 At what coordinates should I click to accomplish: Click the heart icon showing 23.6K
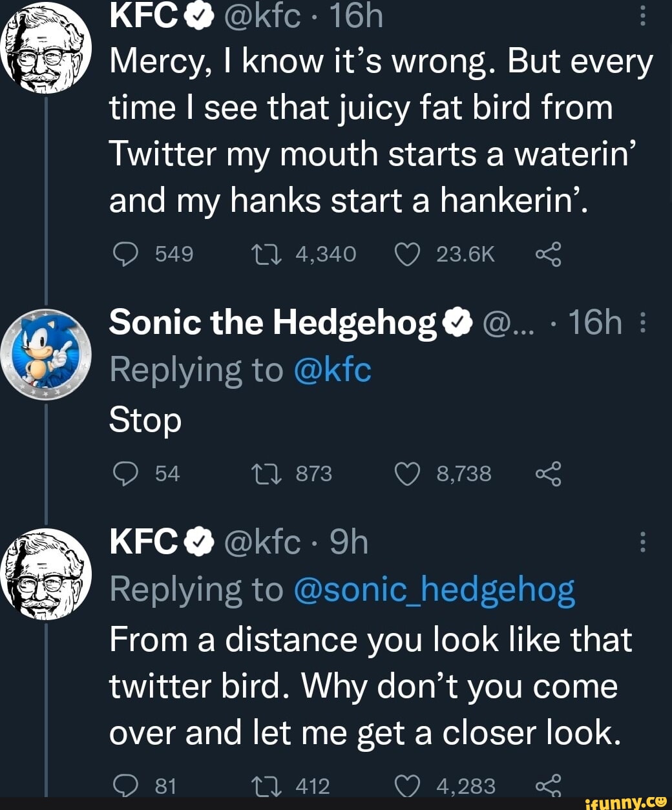coord(408,253)
